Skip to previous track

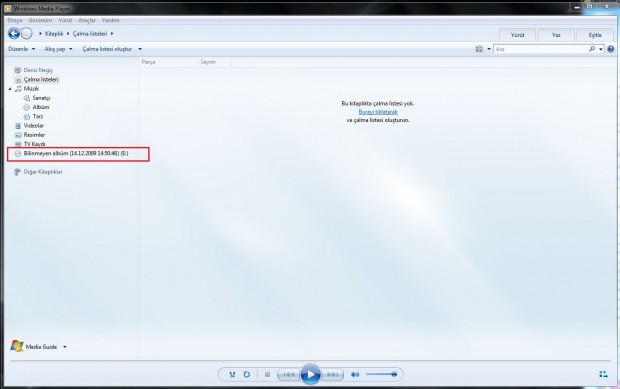pos(289,374)
